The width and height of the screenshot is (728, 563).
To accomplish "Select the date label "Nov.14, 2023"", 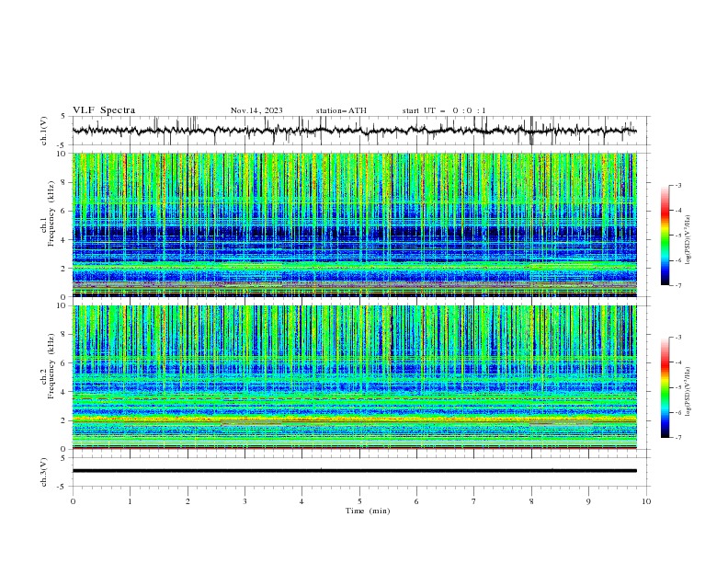I will (256, 110).
